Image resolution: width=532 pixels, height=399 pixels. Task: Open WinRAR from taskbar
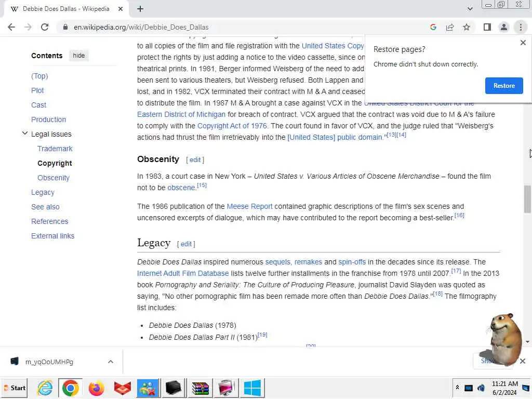[x=200, y=388]
